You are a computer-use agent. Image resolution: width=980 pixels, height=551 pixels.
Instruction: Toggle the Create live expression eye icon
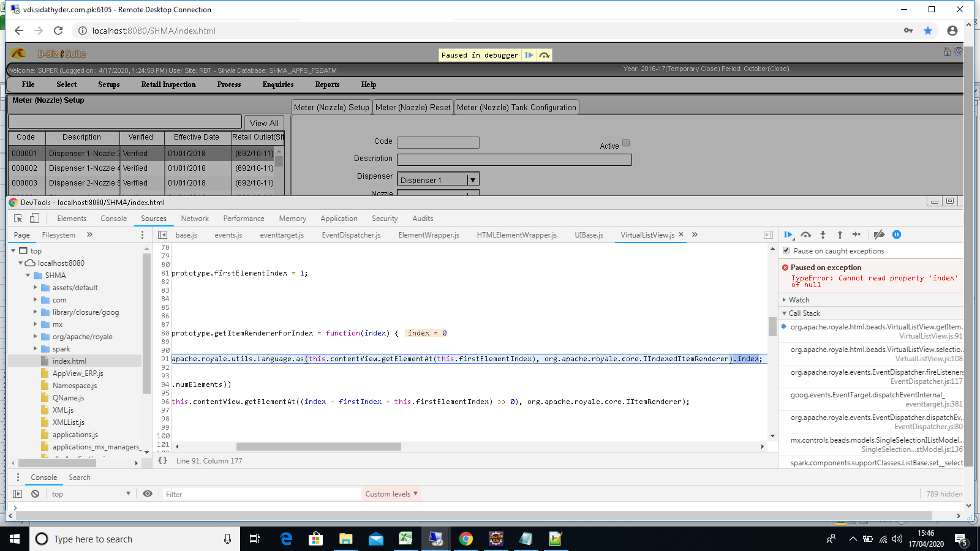pos(147,493)
